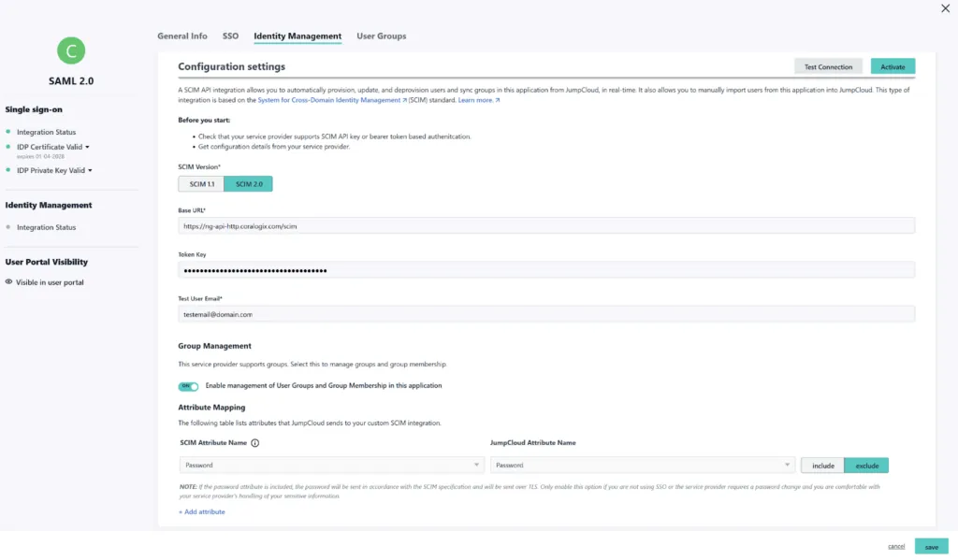The height and width of the screenshot is (560, 958).
Task: Choose exclude for Password attribute
Action: (866, 466)
